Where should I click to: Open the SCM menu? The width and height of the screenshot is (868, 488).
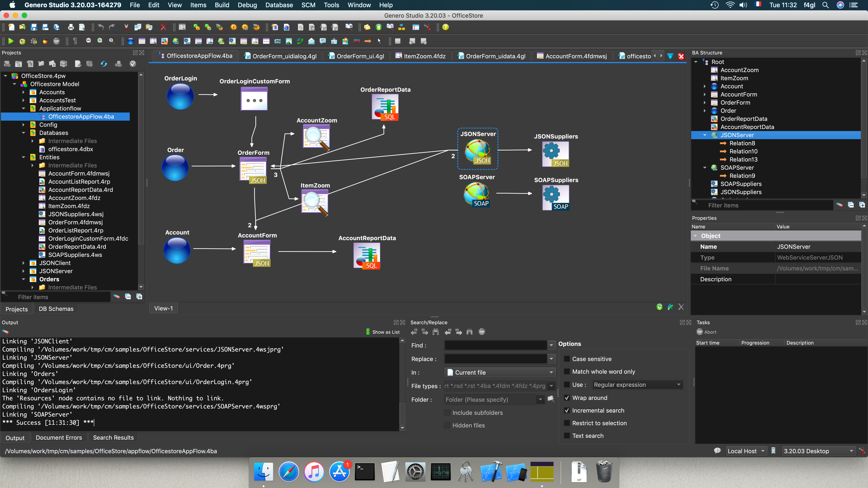click(x=308, y=5)
